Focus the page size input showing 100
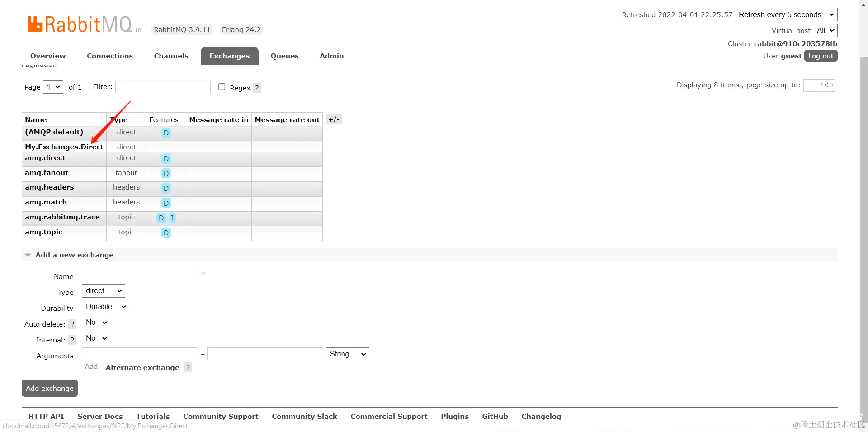The width and height of the screenshot is (868, 432). point(819,85)
